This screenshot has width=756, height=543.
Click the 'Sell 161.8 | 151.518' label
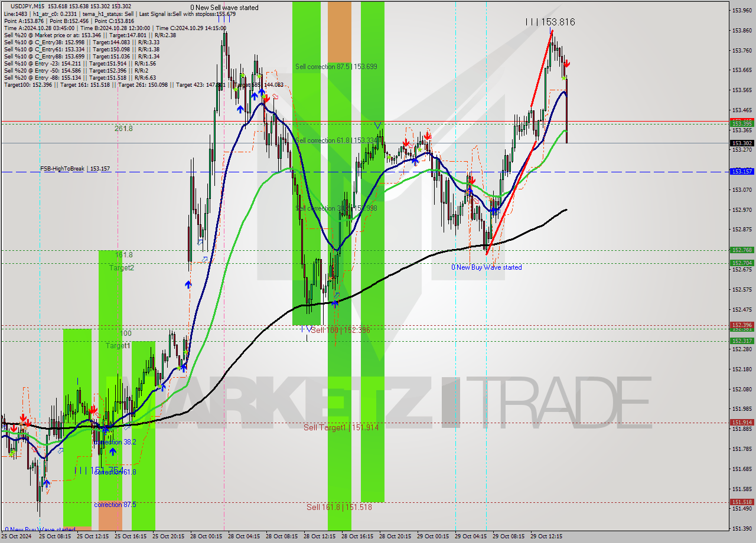340,507
